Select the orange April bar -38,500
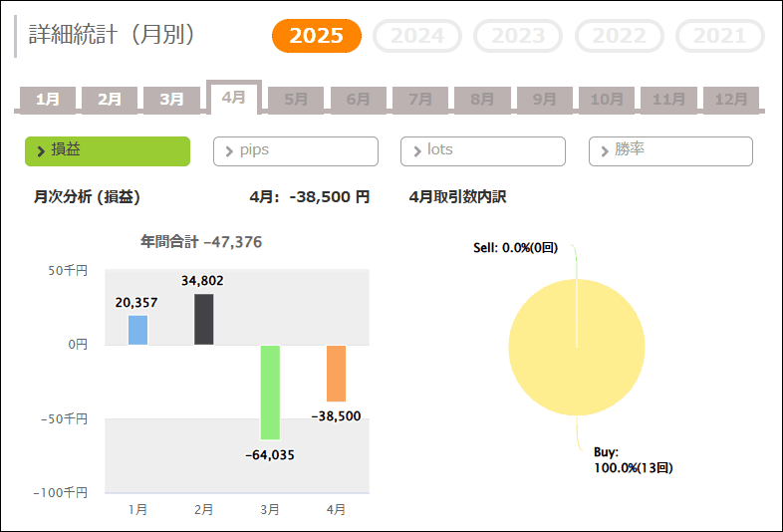This screenshot has height=532, width=783. (336, 374)
